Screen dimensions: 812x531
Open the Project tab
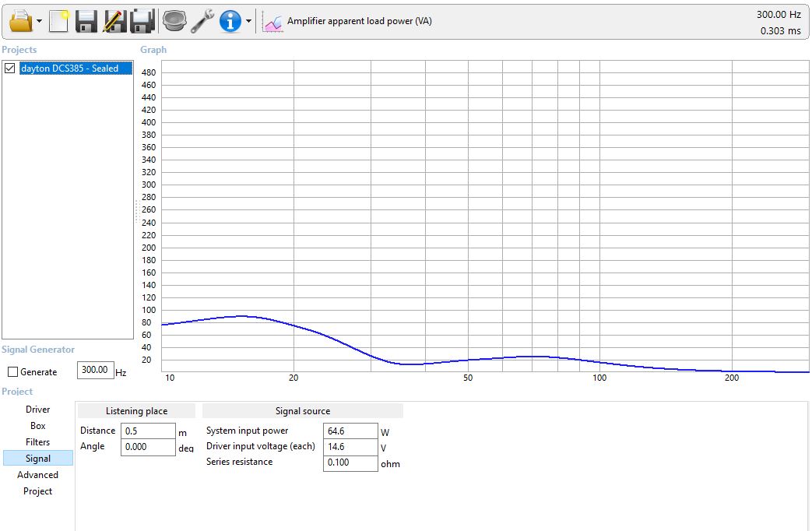coord(38,491)
